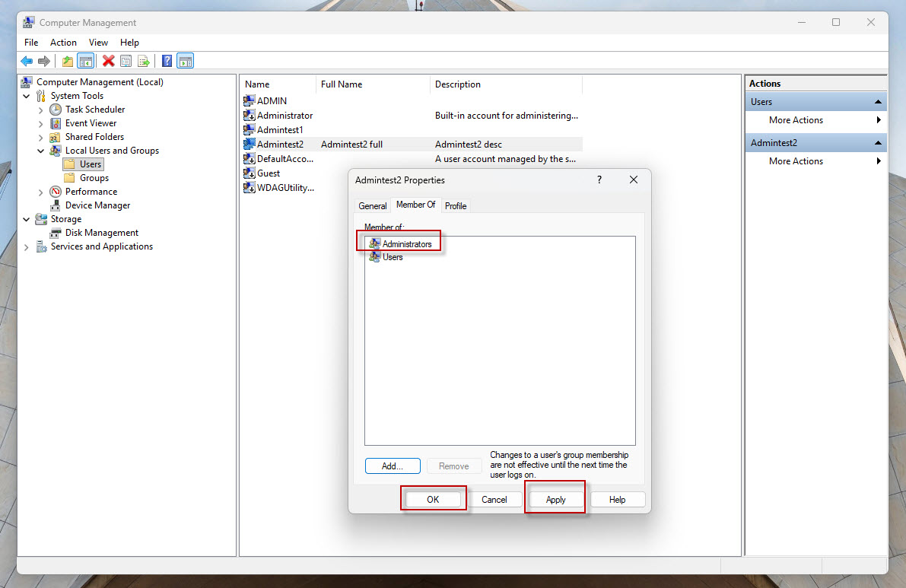
Task: Expand the Task Scheduler node
Action: pos(40,110)
